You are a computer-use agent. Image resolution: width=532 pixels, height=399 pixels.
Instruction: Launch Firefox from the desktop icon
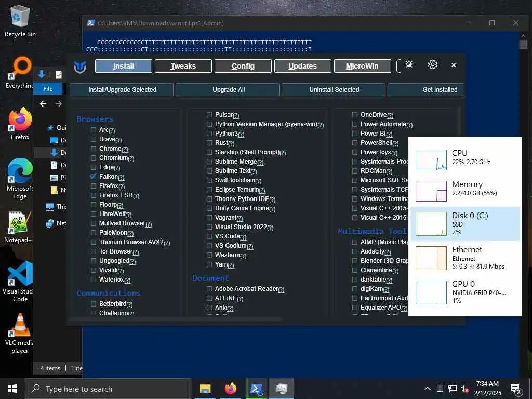tap(20, 124)
